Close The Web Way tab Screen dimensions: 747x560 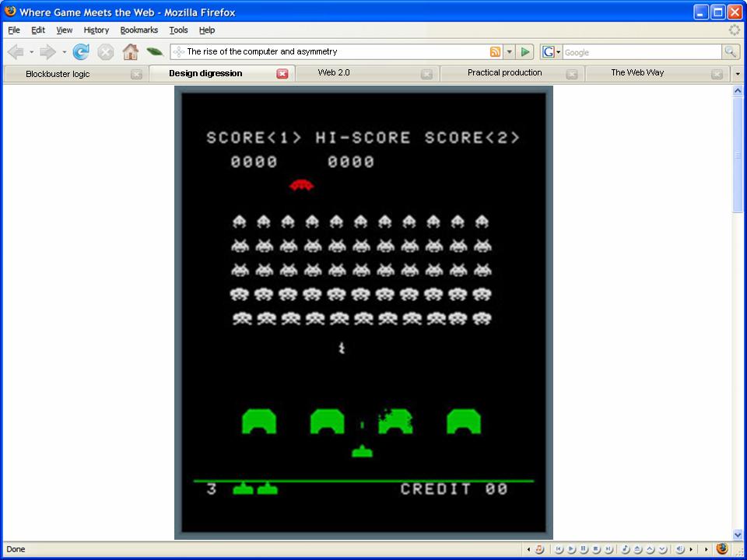pos(717,75)
